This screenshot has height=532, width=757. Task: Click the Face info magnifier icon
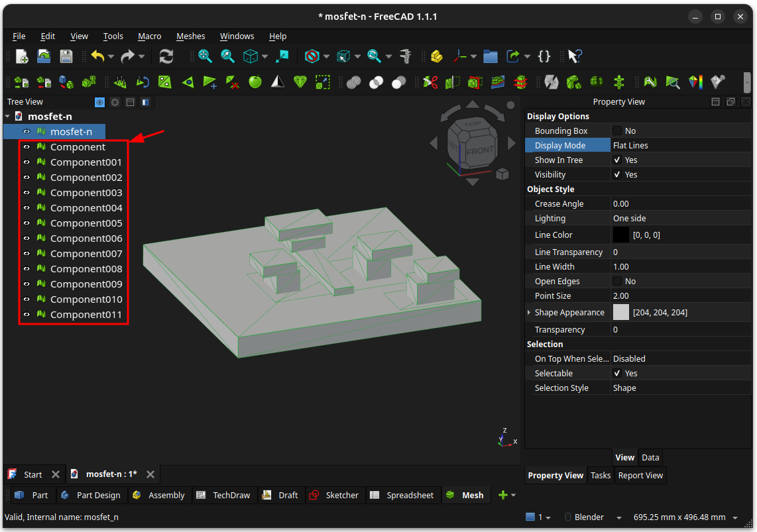pyautogui.click(x=673, y=82)
